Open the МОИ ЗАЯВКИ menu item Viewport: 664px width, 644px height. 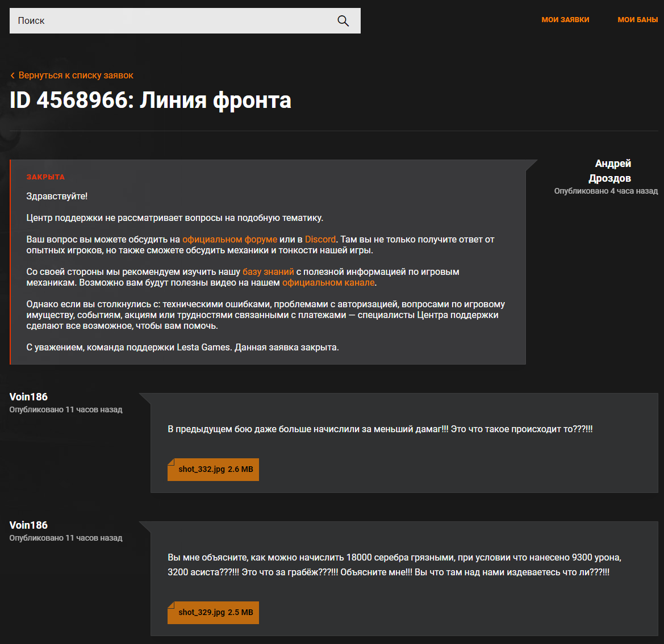565,20
